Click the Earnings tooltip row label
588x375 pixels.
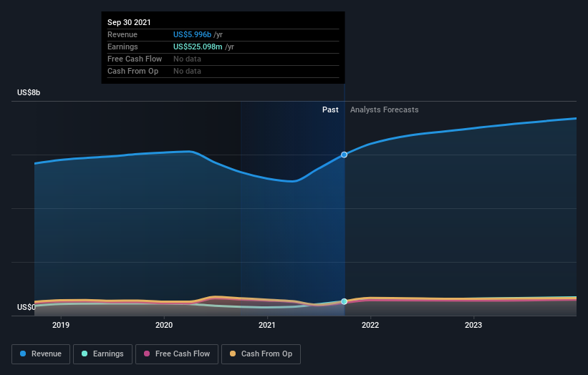point(122,47)
